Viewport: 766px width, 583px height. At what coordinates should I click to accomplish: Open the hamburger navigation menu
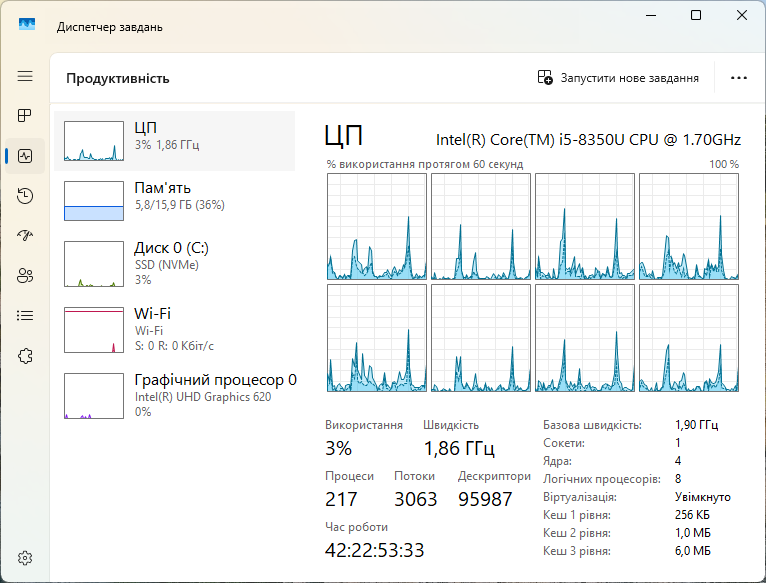[x=25, y=76]
